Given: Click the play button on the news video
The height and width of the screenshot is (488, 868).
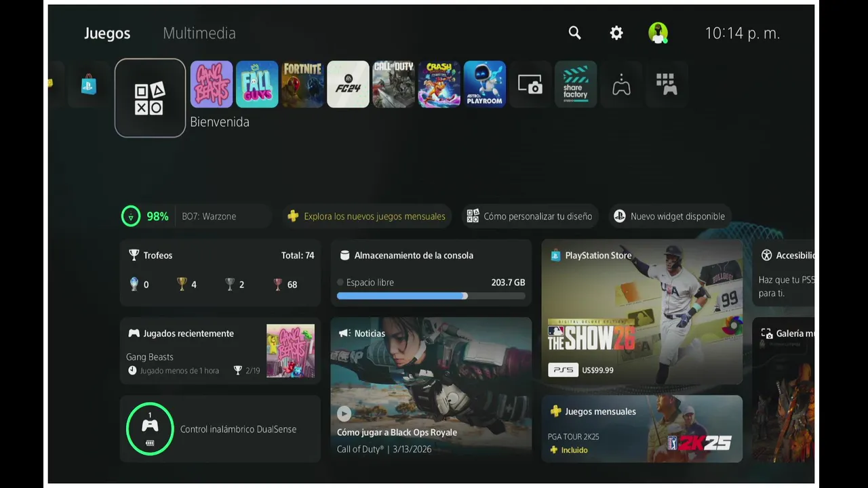Looking at the screenshot, I should click(x=344, y=413).
